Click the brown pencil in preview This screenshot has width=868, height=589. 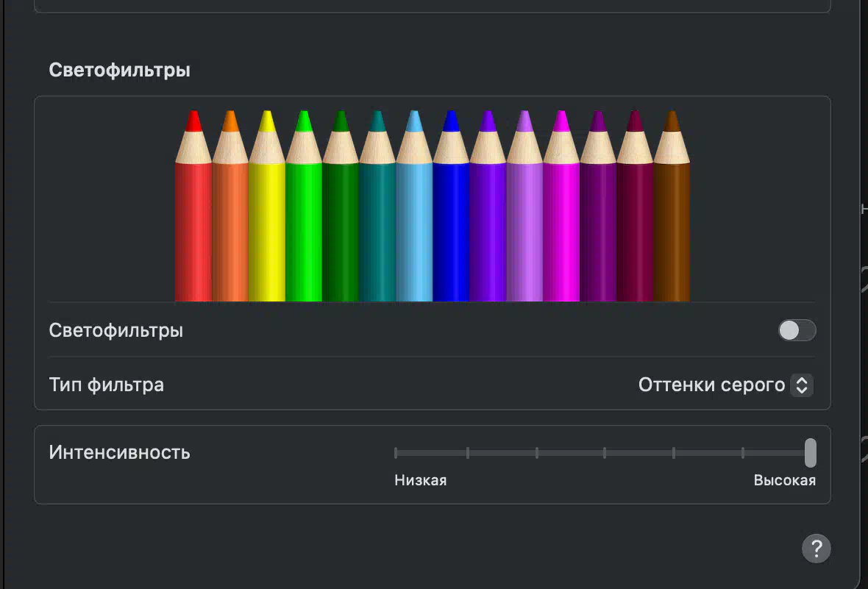click(x=672, y=206)
